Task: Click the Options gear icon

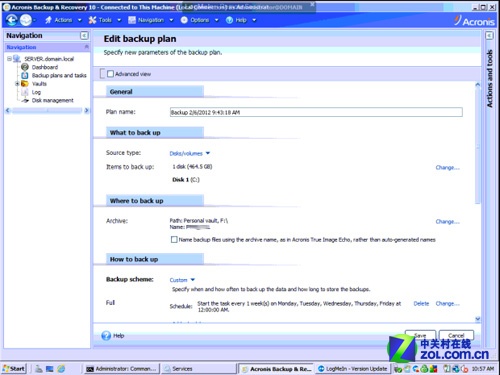Action: (x=184, y=20)
